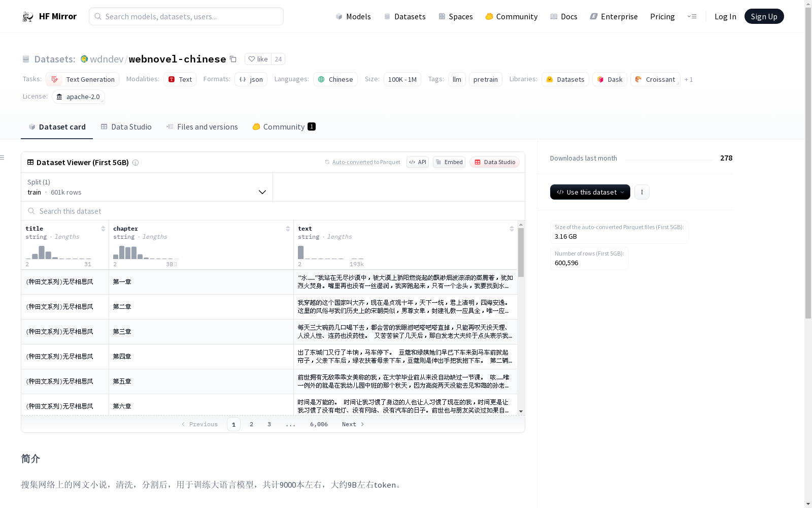Switch to the Data Studio tab

126,127
